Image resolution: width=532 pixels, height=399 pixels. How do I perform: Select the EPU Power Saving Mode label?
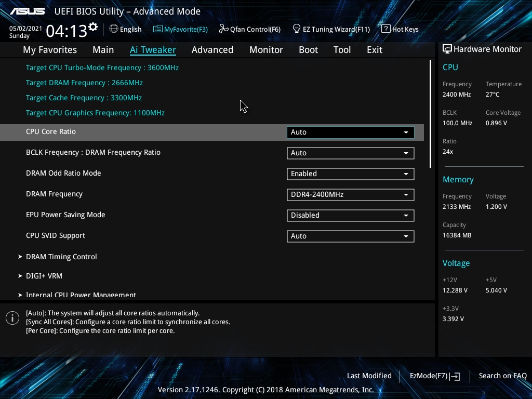tap(65, 215)
